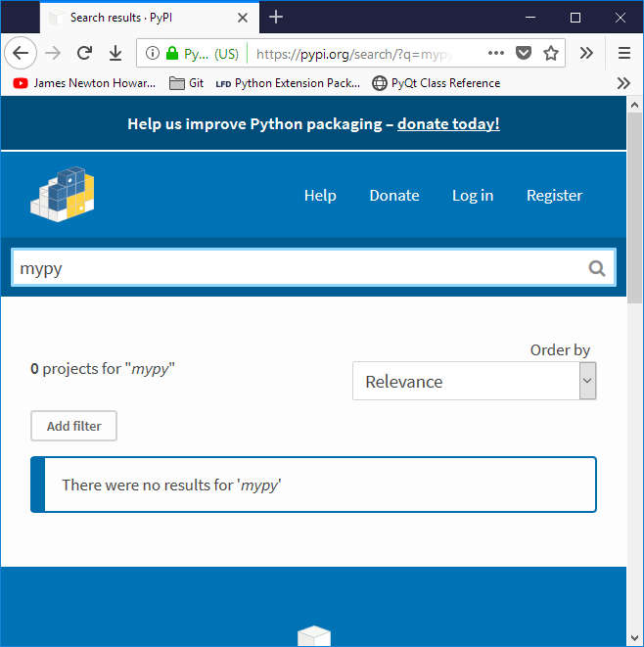Select the Search results PyPI tab
Viewport: 644px width, 647px height.
point(150,18)
